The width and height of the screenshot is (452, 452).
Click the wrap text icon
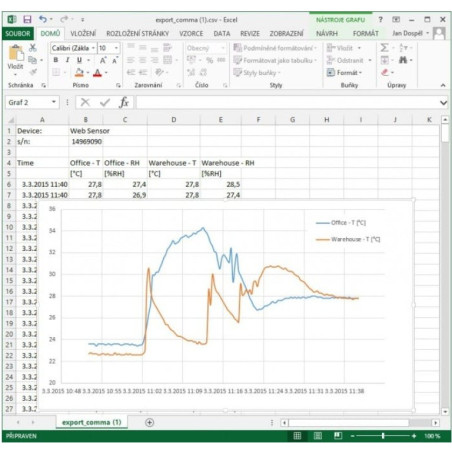167,48
